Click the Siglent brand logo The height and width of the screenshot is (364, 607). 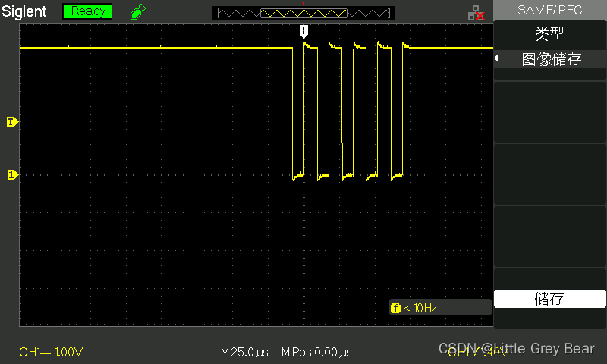point(24,11)
